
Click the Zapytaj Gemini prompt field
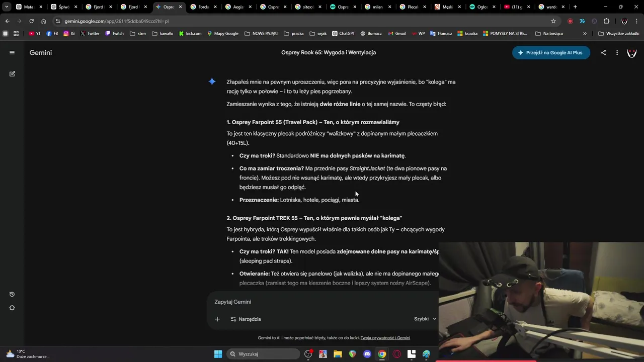click(x=322, y=302)
